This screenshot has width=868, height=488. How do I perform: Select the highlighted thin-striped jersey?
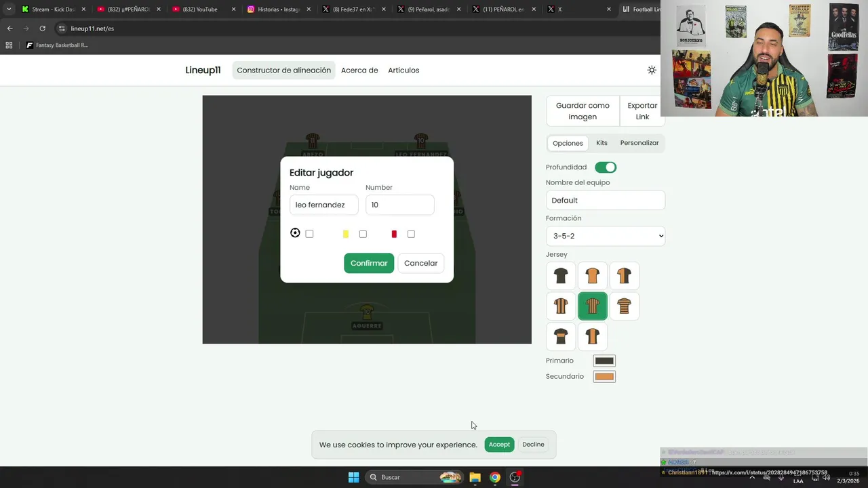coord(593,306)
